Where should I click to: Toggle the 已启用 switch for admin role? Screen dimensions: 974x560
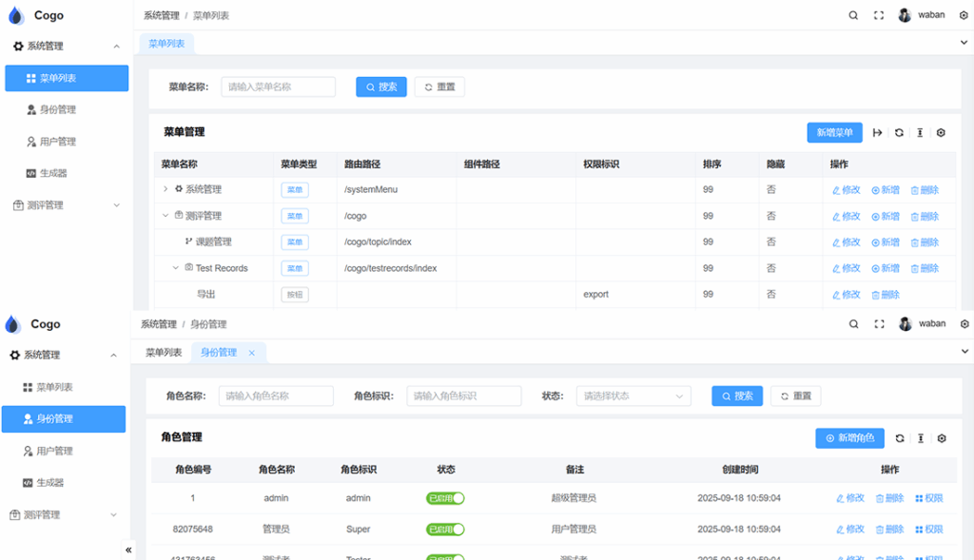point(445,498)
